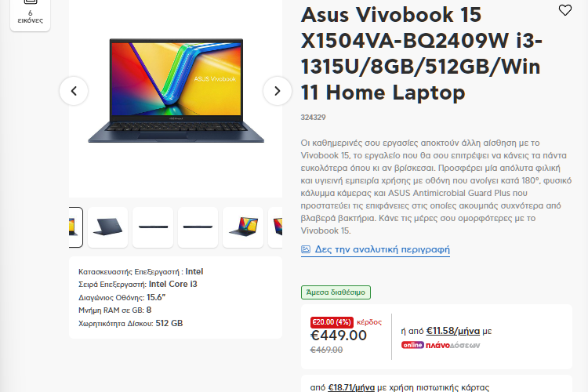The height and width of the screenshot is (392, 588).
Task: Open the €11.58/μήνα installment link
Action: [453, 331]
